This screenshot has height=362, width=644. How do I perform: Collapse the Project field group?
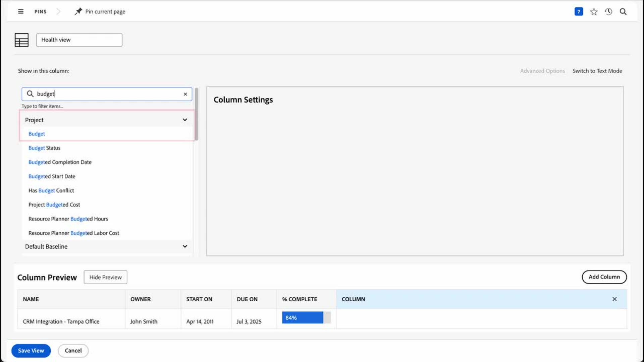(x=185, y=120)
